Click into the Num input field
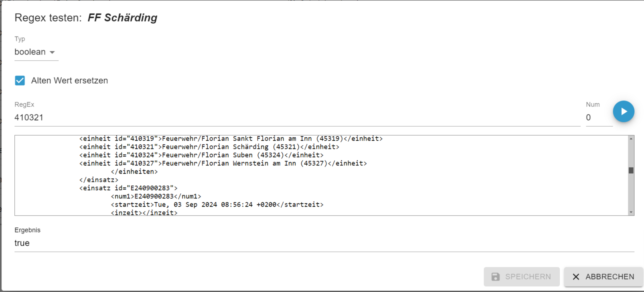Image resolution: width=644 pixels, height=292 pixels. [598, 118]
